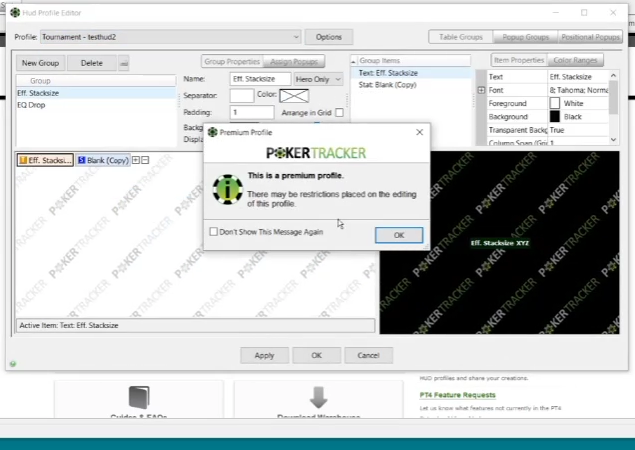Click the Black background color swatch
Screen dimensions: 635x450
point(554,117)
